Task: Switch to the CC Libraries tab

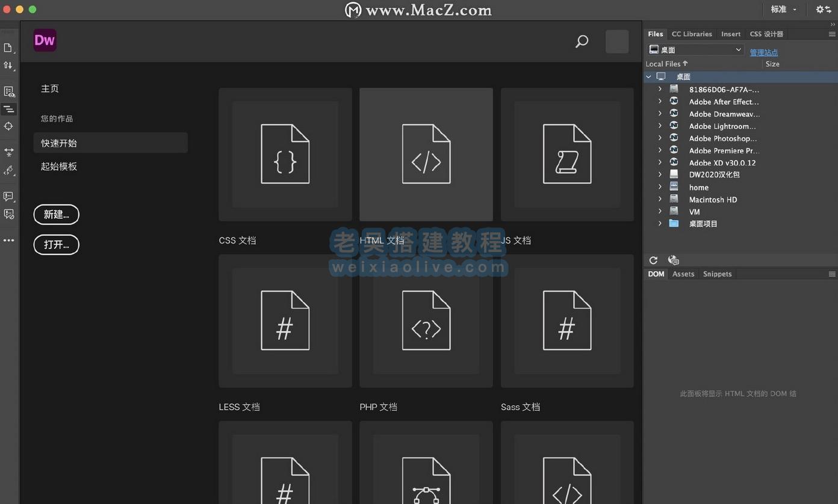Action: [x=691, y=34]
